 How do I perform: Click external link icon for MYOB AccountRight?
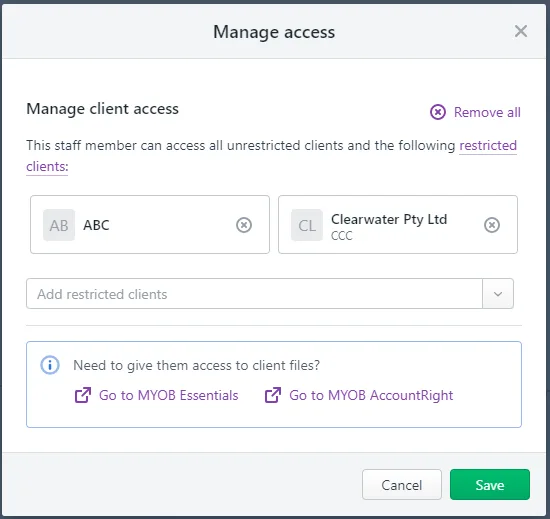coord(273,395)
